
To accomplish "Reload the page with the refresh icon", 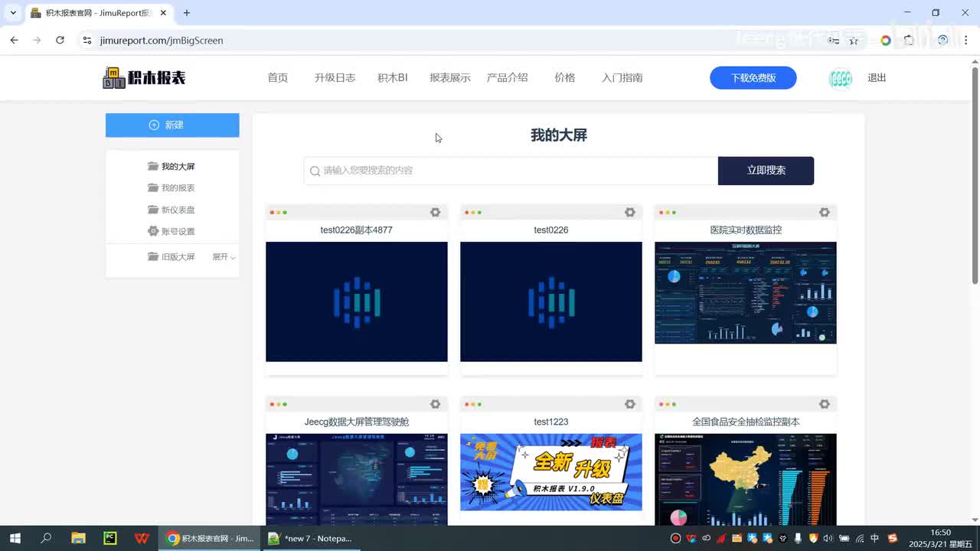I will pos(60,40).
